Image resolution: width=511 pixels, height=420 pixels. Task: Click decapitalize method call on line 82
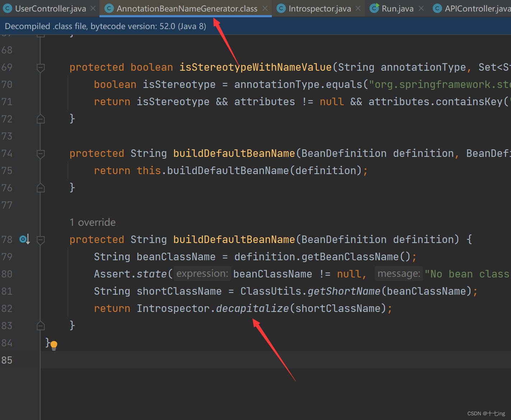tap(252, 309)
